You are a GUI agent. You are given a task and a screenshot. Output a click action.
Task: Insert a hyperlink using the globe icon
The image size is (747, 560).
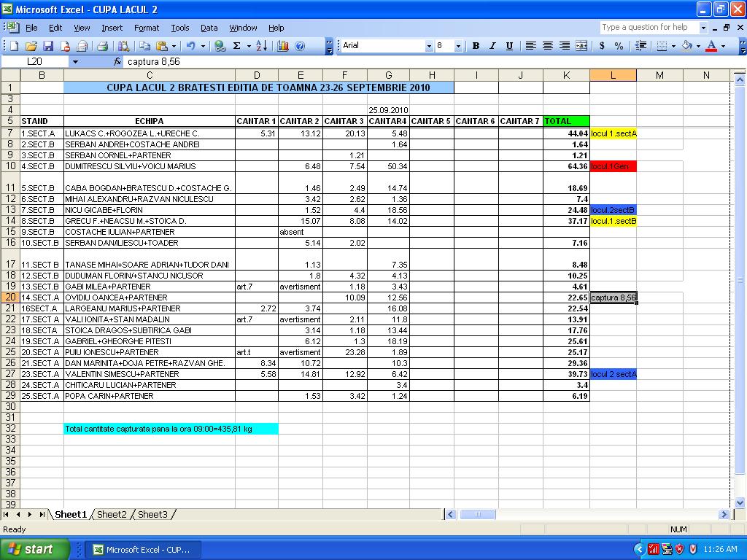[x=220, y=46]
